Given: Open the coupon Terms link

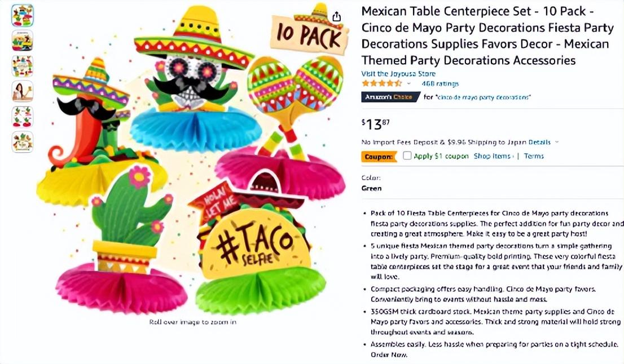Looking at the screenshot, I should [534, 156].
